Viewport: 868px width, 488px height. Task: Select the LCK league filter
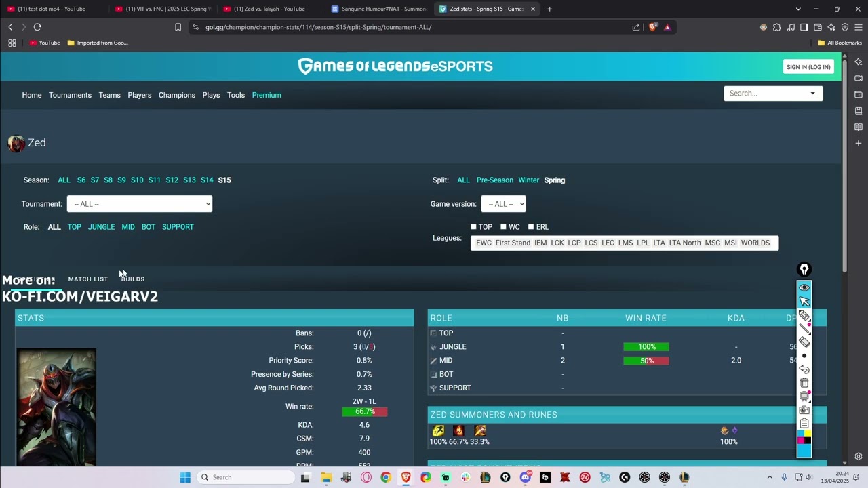[x=557, y=243]
